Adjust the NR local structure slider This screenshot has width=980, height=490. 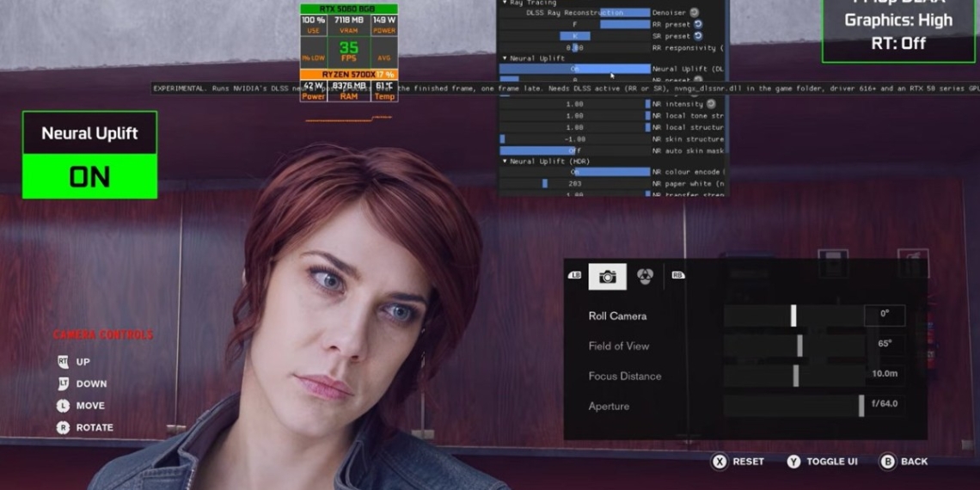coord(574,127)
